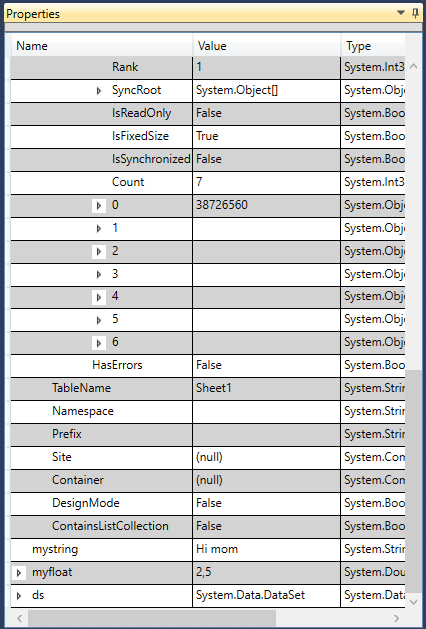Viewport: 426px width, 629px height.
Task: Expand the myfloat variable
Action: pyautogui.click(x=19, y=573)
